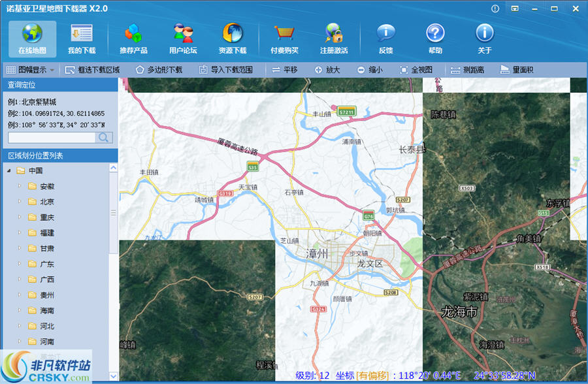Expand the 广东 tree node
The image size is (588, 384).
pos(20,264)
